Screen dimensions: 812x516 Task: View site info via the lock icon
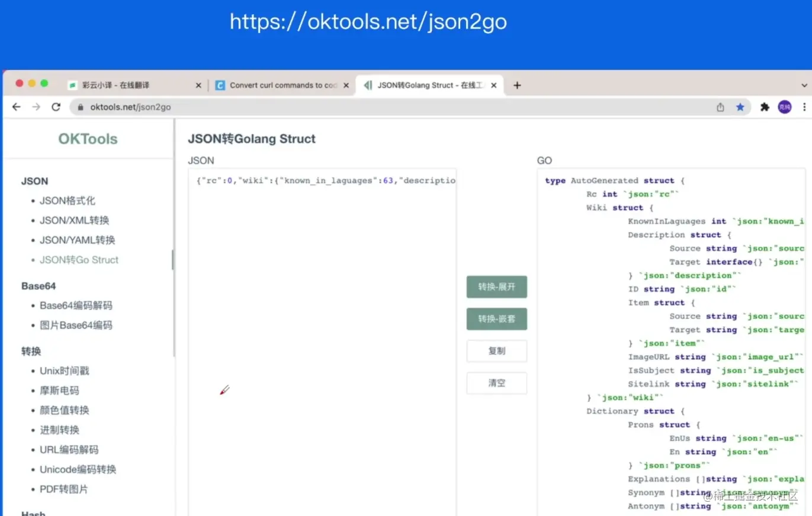(x=80, y=107)
